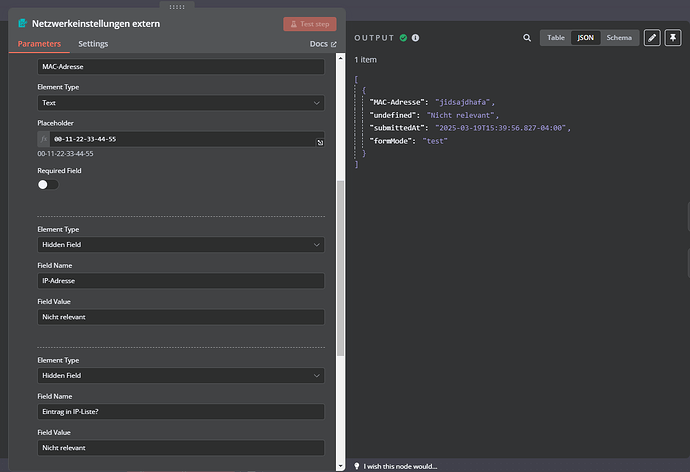Click the edit output pencil icon
Image resolution: width=690 pixels, height=472 pixels.
coord(652,38)
